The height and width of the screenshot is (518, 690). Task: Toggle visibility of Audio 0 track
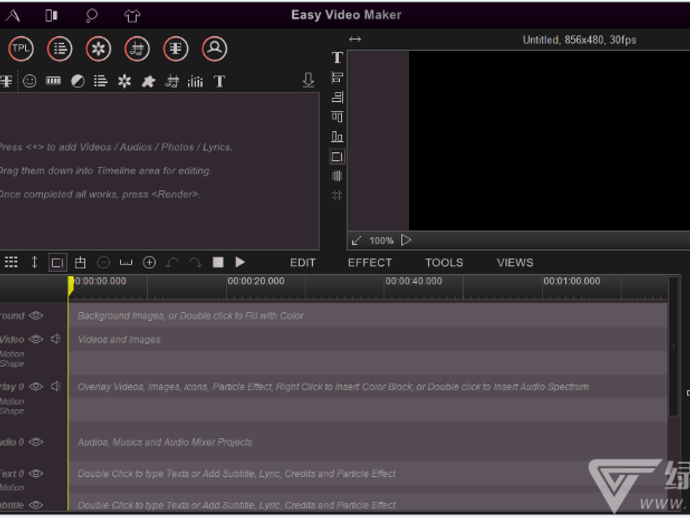(x=36, y=442)
